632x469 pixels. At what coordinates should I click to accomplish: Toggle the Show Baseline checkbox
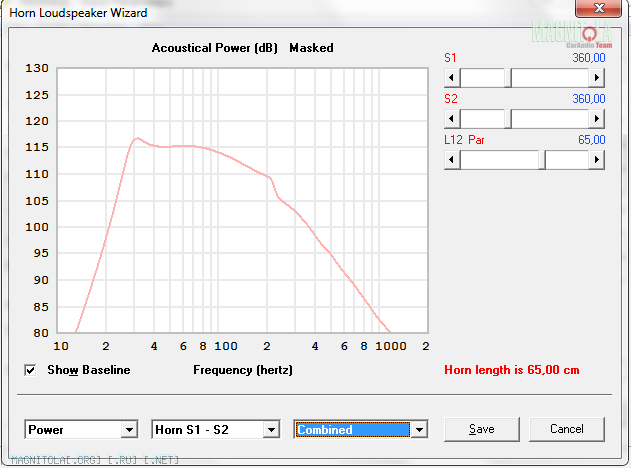(x=31, y=370)
